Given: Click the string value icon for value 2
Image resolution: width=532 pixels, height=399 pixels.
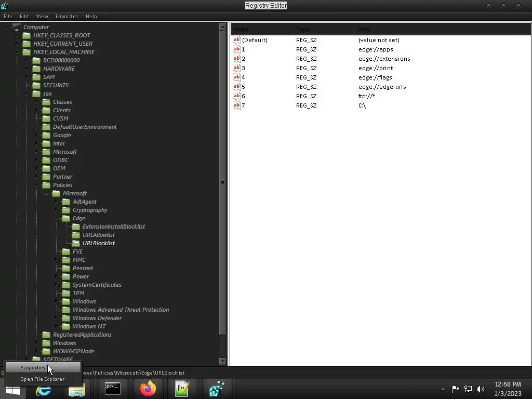Looking at the screenshot, I should point(237,59).
